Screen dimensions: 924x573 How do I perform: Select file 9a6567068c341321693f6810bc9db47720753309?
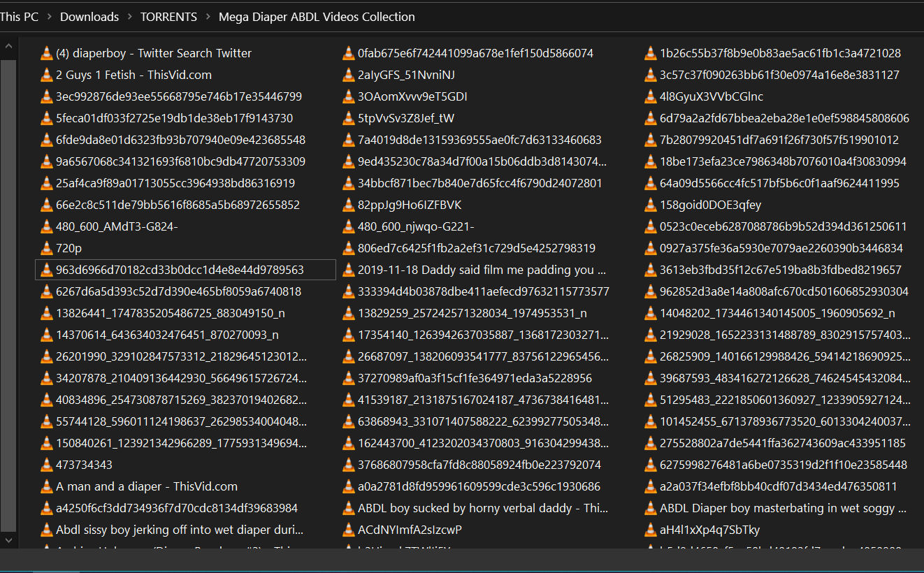coord(180,161)
